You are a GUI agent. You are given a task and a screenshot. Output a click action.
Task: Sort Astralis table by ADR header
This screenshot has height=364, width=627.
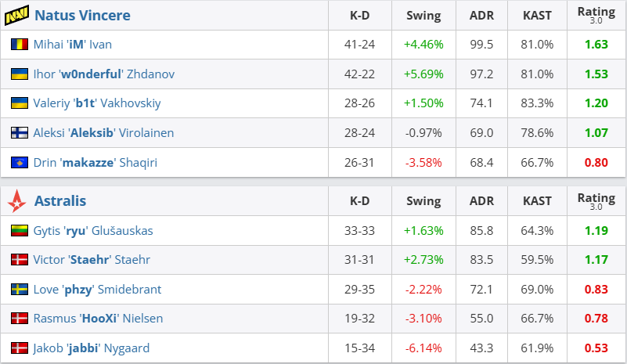(x=482, y=201)
